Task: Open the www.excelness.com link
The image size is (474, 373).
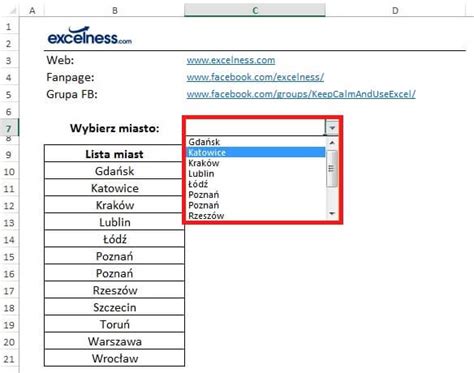Action: 231,60
